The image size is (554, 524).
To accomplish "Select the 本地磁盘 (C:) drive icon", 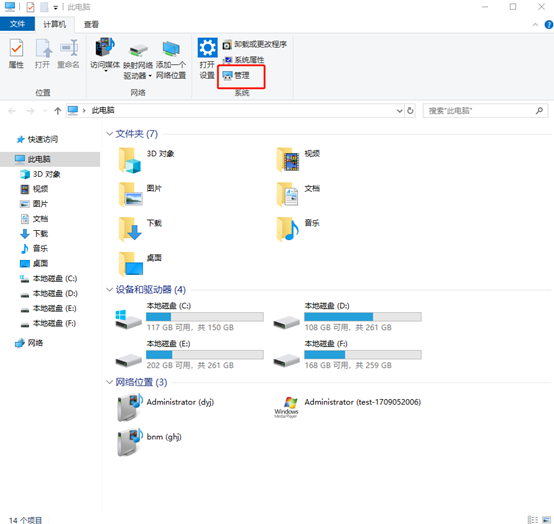I will [x=128, y=320].
